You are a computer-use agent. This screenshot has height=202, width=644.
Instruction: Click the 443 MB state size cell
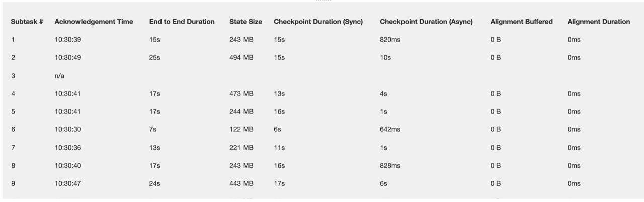(x=242, y=184)
